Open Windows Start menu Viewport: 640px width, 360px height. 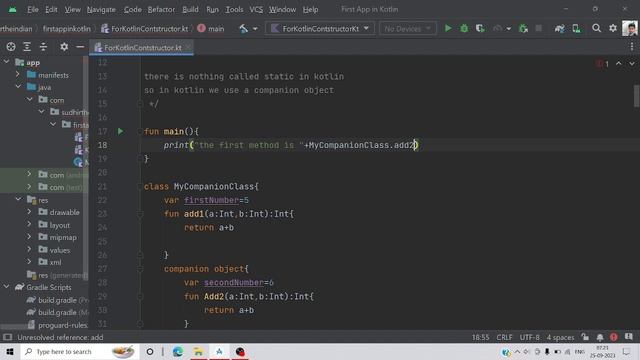click(10, 351)
